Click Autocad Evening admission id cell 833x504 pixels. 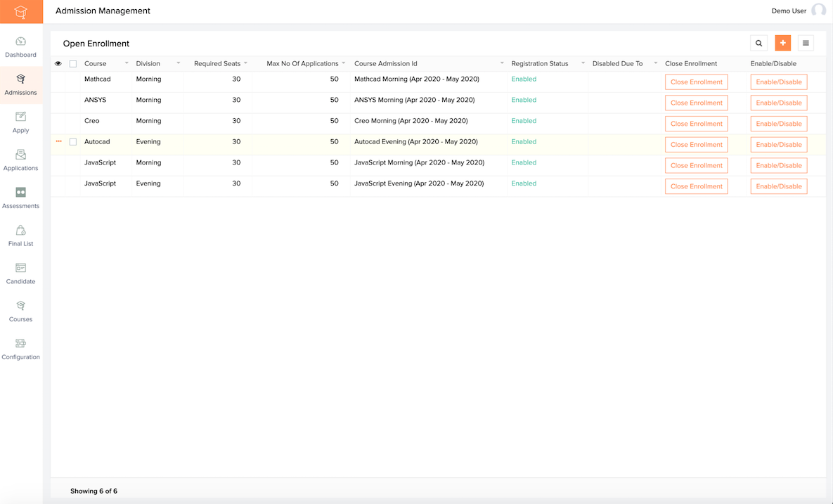tap(416, 142)
